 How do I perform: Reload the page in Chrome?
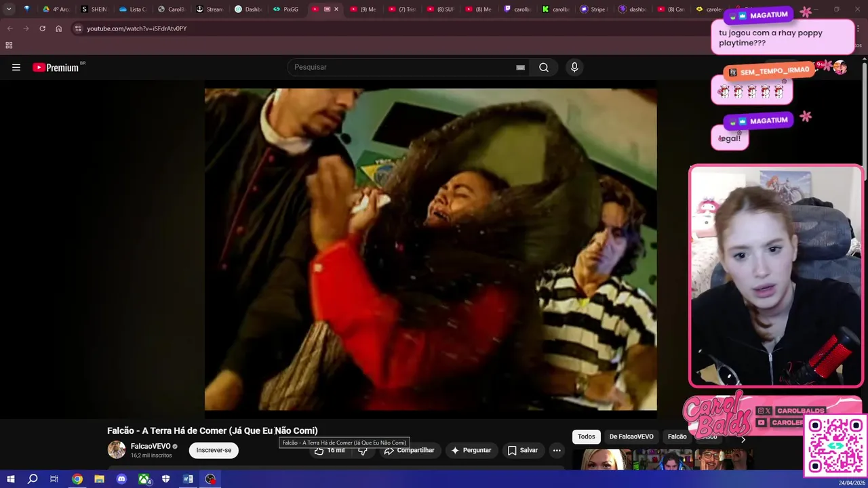tap(42, 28)
